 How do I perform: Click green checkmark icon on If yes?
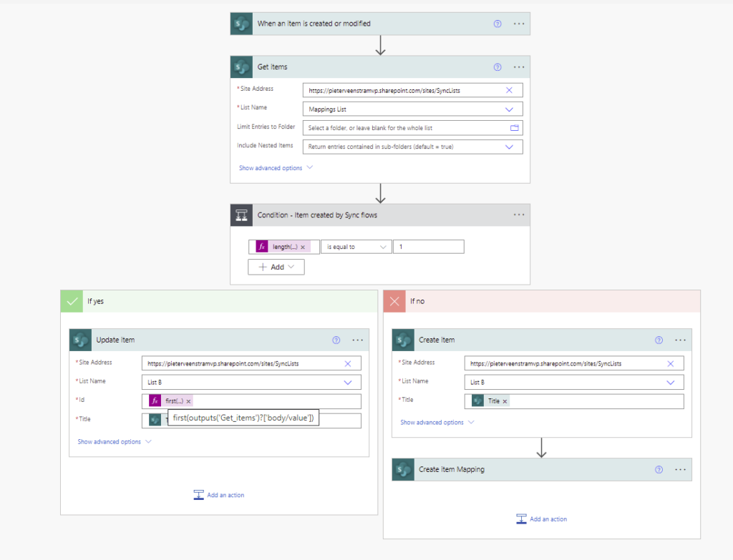click(x=72, y=301)
